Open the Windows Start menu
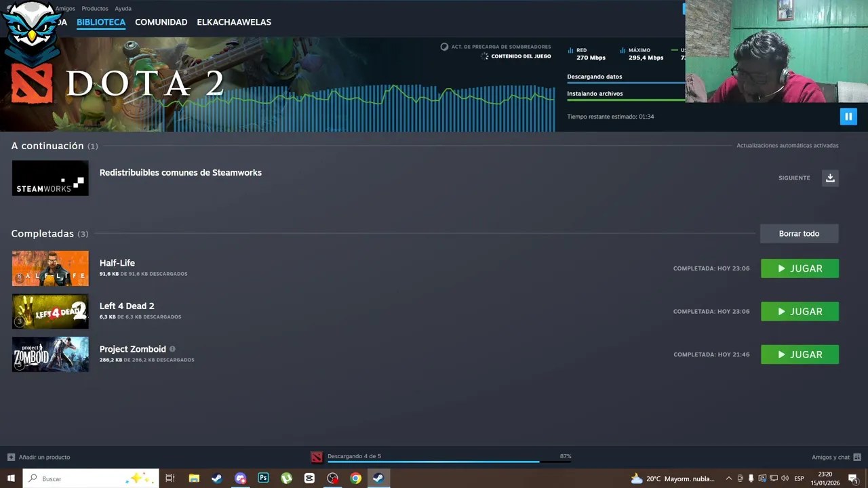868x488 pixels. click(x=11, y=479)
